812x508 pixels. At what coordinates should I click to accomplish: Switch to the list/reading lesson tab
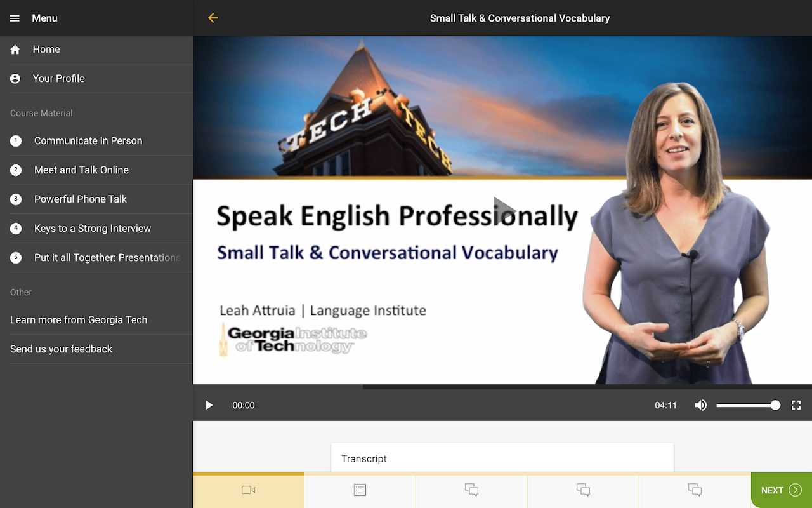pyautogui.click(x=360, y=490)
